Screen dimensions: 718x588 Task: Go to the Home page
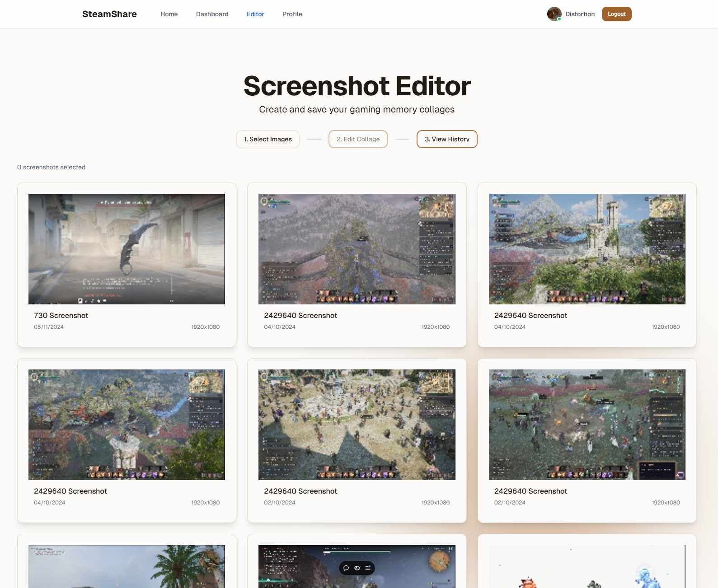click(x=169, y=14)
